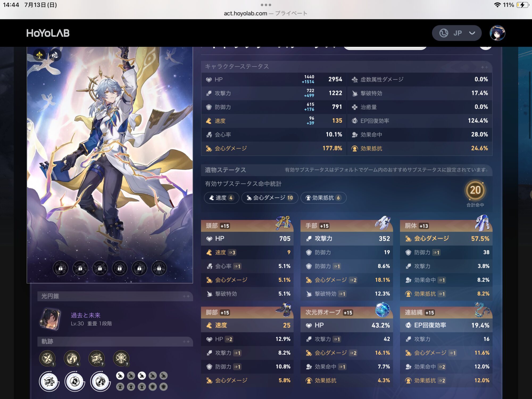
Task: Click the fourth trace skill icon
Action: coord(121,359)
